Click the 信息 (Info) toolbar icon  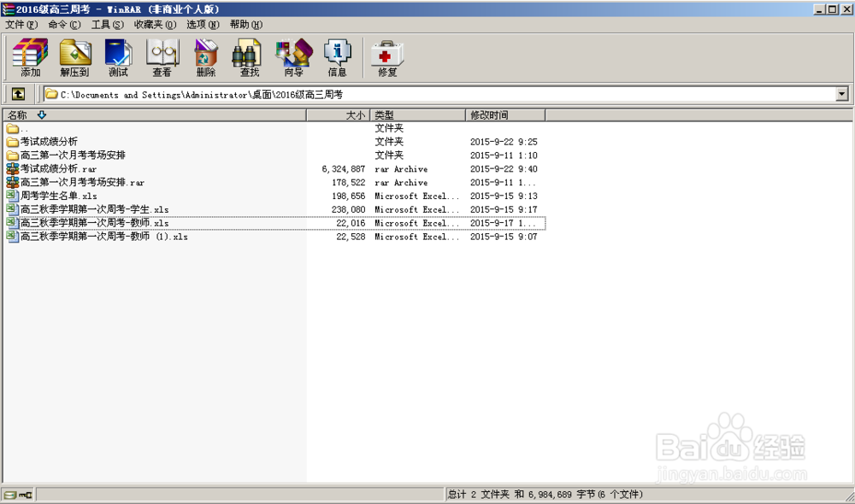coord(337,57)
